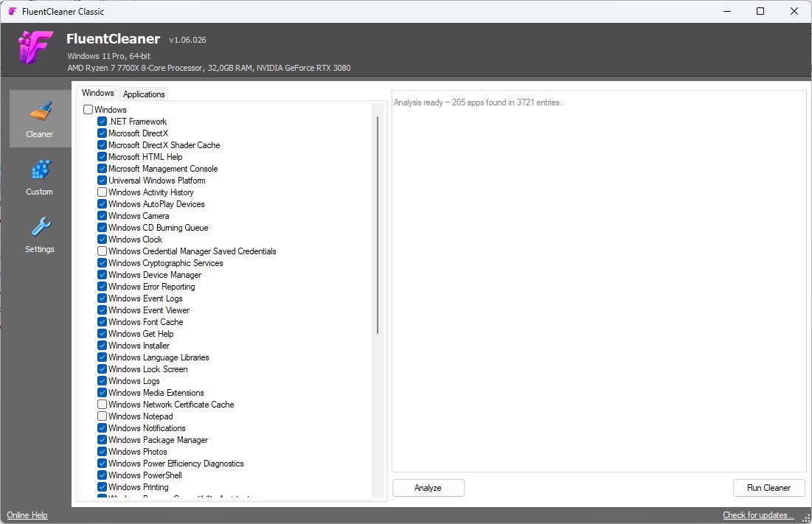Enable Windows Network Certificate Cache
This screenshot has width=812, height=524.
click(x=102, y=405)
